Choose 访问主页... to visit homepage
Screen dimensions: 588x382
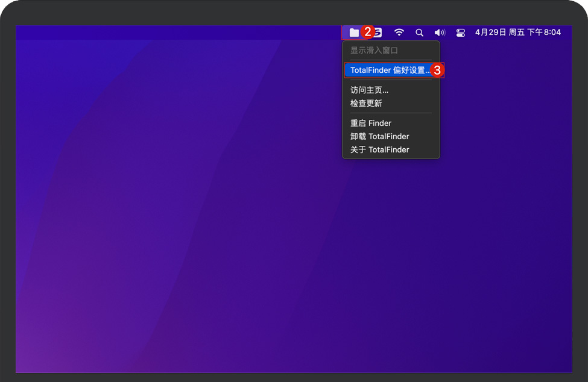point(369,90)
